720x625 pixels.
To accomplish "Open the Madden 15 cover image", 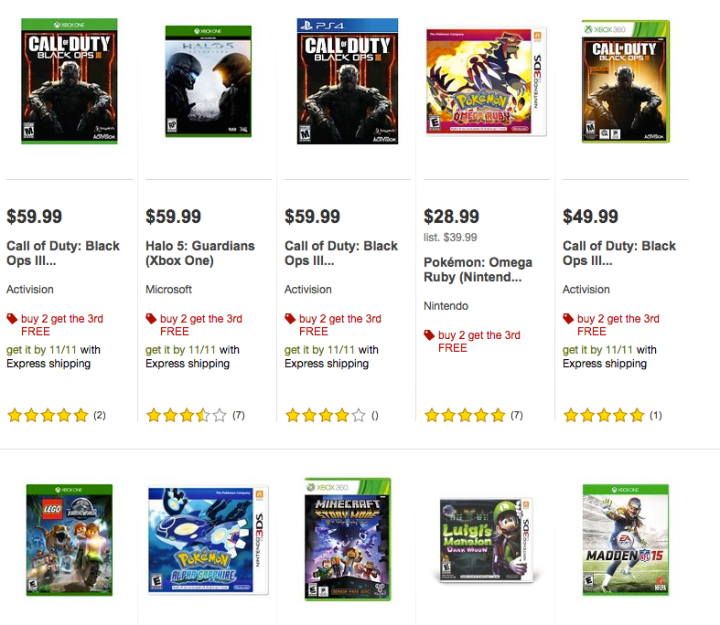I will 625,540.
